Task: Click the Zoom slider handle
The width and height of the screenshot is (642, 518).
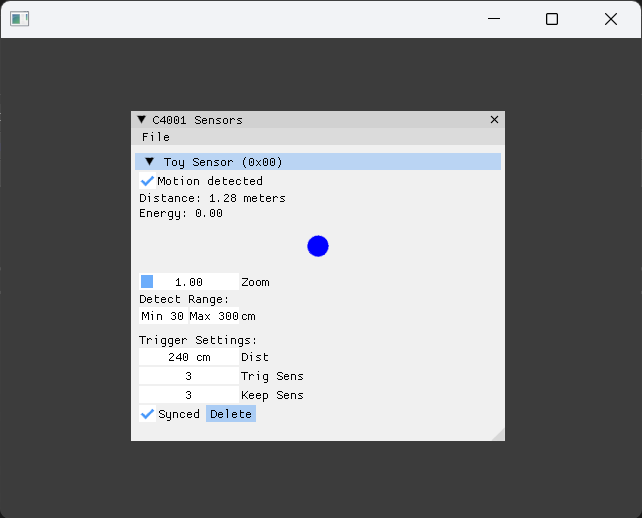Action: tap(147, 282)
